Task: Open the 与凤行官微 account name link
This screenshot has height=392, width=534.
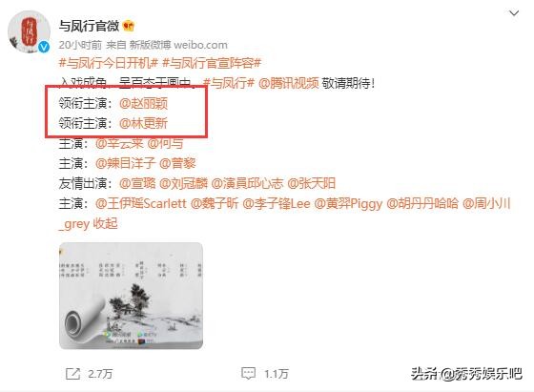Action: click(89, 26)
